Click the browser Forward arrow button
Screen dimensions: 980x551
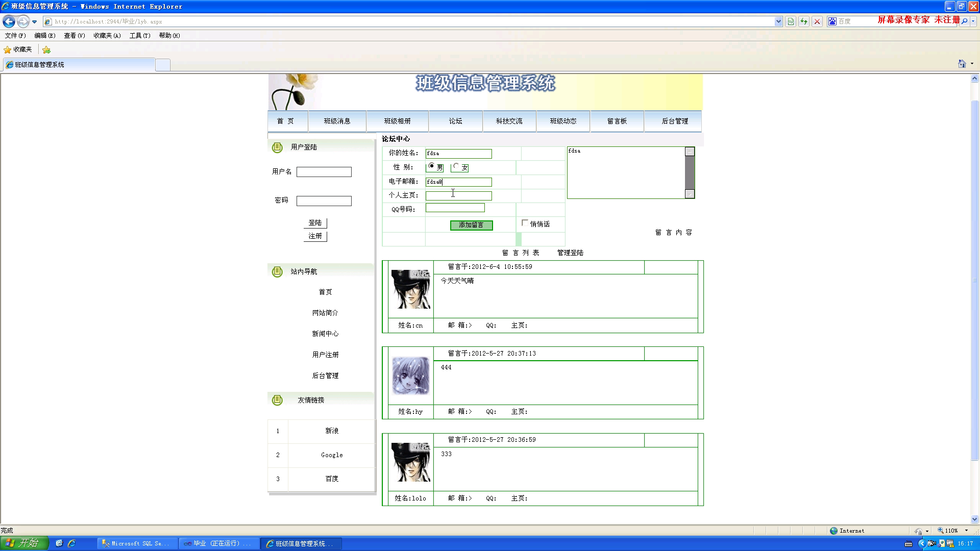(23, 21)
